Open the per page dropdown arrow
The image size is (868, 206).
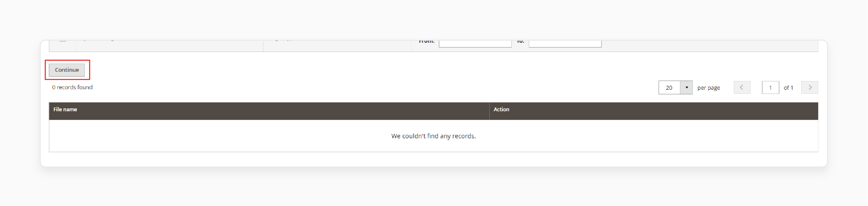coord(686,88)
